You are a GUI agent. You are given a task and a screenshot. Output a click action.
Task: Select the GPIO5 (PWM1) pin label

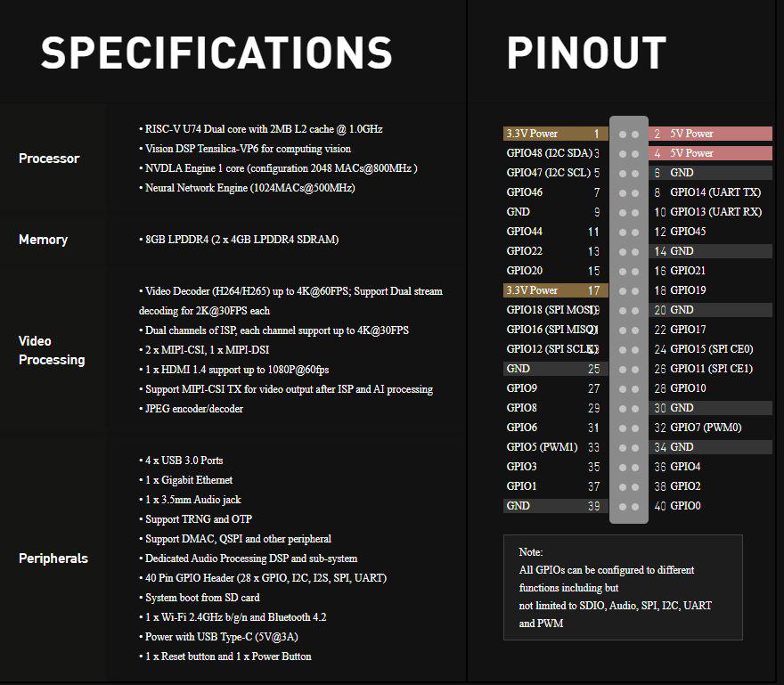[542, 447]
